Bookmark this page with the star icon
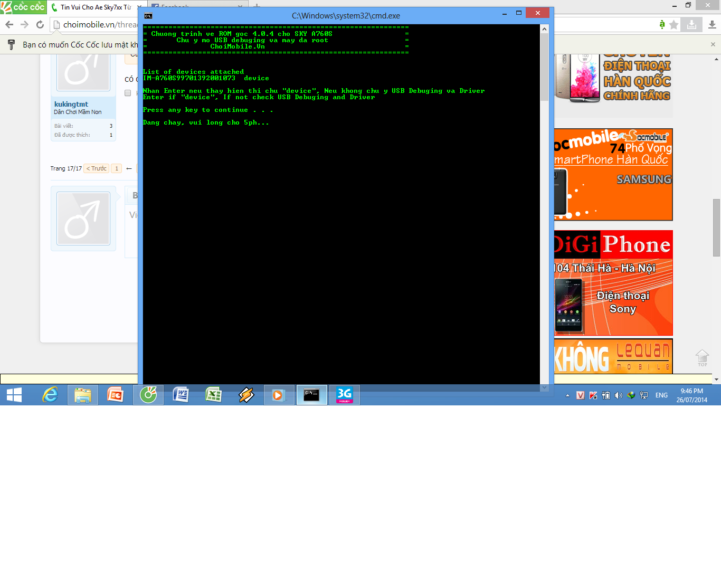The width and height of the screenshot is (721, 588). coord(674,25)
